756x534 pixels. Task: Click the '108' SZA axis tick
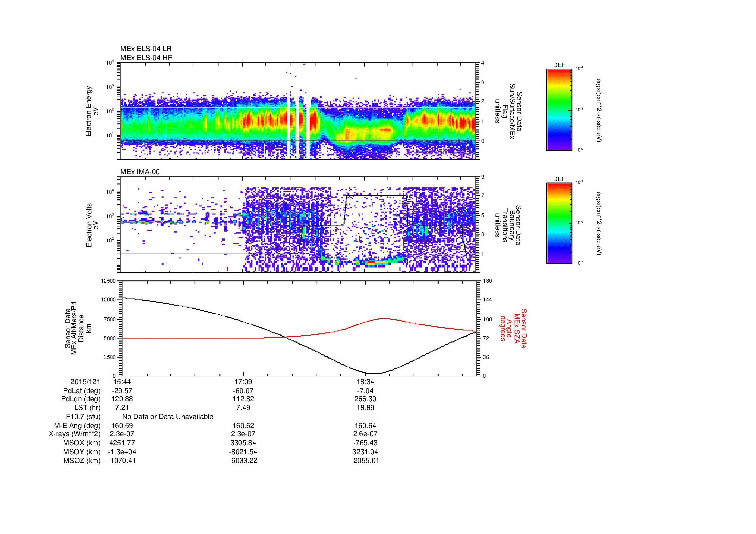click(x=487, y=319)
